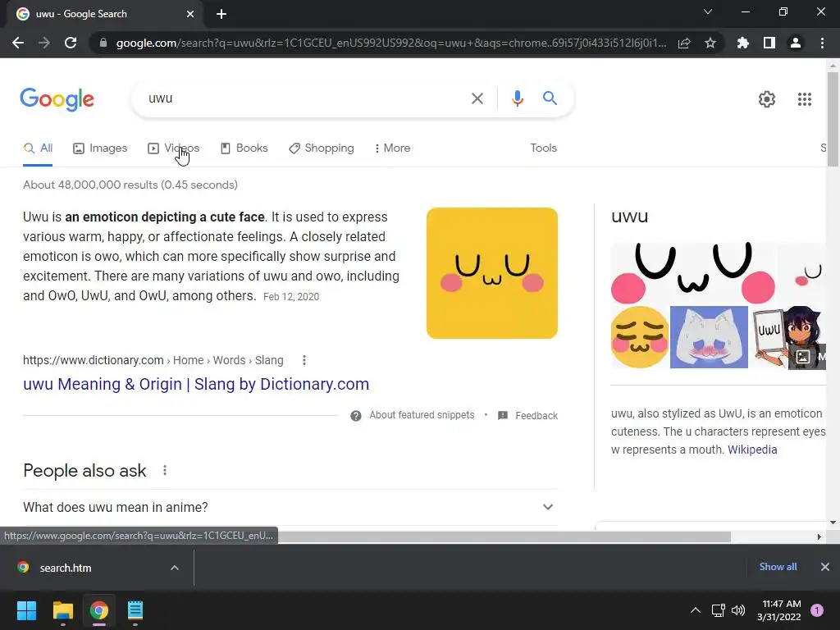Open the anime girl holding uwu sign thumbnail

pos(787,337)
